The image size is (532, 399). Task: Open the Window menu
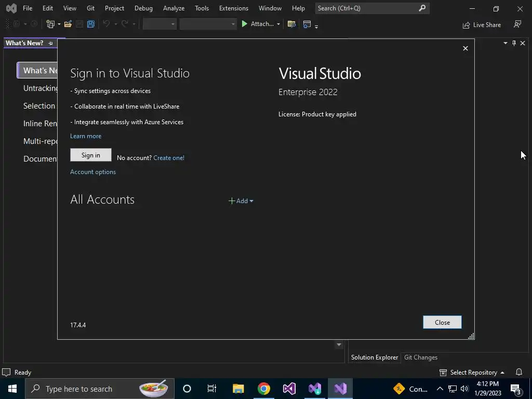tap(270, 8)
